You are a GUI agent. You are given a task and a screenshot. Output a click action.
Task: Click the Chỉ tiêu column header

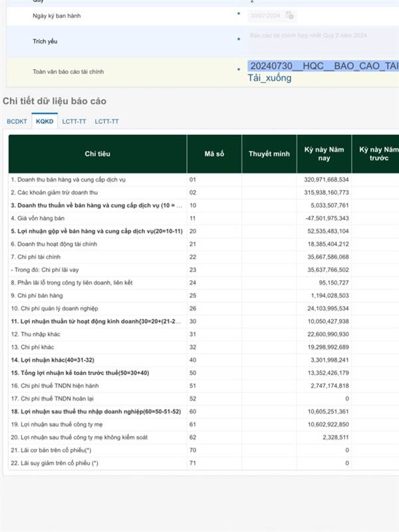[x=98, y=154]
